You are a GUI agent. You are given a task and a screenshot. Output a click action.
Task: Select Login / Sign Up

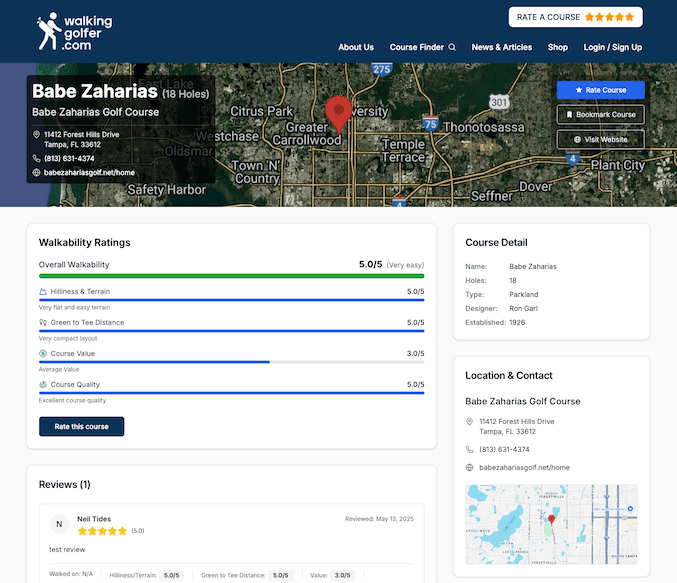coord(613,47)
